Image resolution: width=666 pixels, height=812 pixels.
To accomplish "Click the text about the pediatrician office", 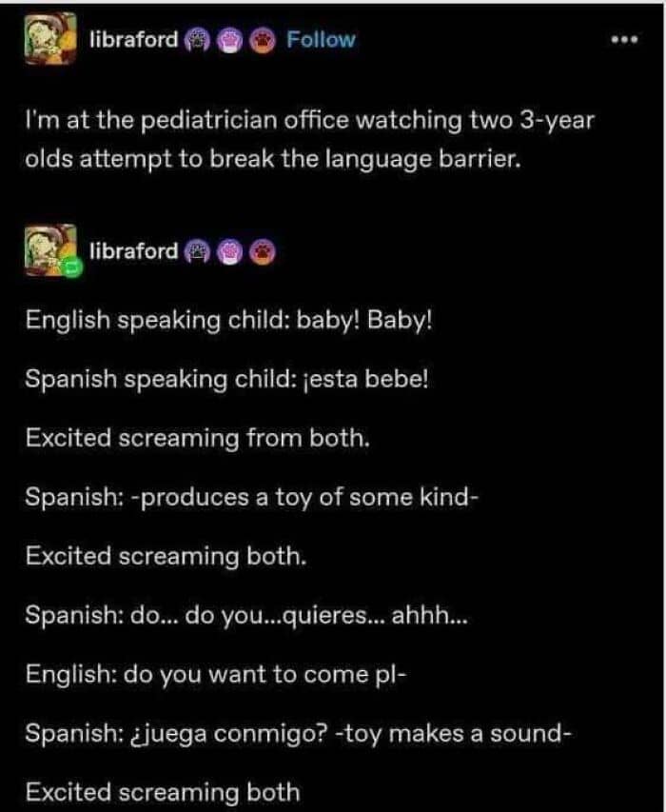I will pos(309,139).
